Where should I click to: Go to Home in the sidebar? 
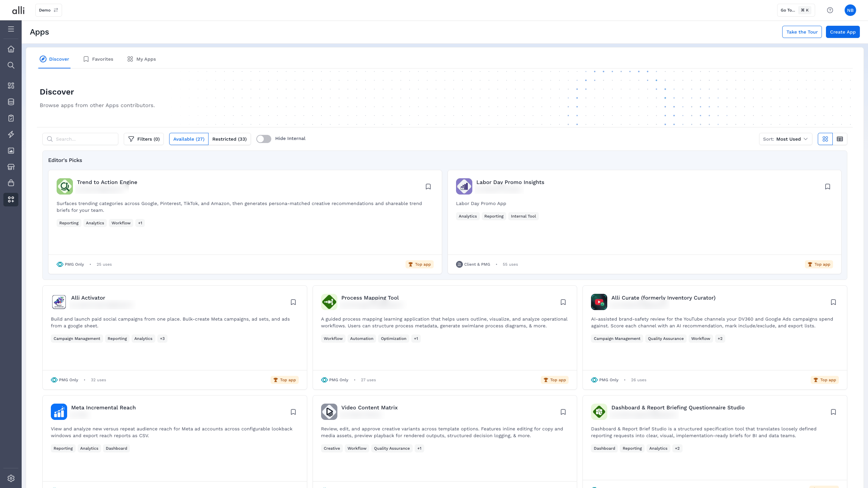pos(11,49)
